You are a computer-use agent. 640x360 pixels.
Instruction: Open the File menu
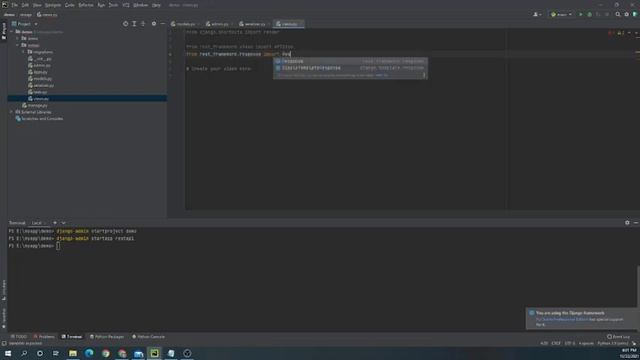(15, 5)
